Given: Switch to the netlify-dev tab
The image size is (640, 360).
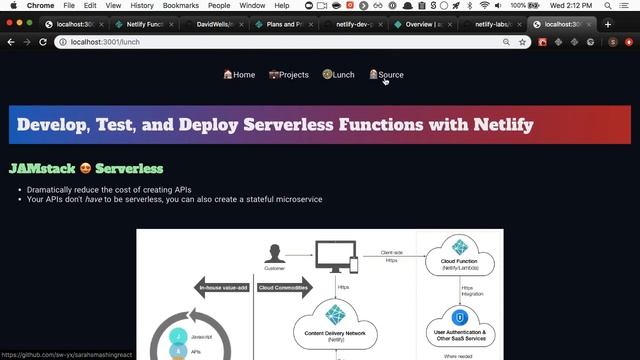Looking at the screenshot, I should point(353,24).
